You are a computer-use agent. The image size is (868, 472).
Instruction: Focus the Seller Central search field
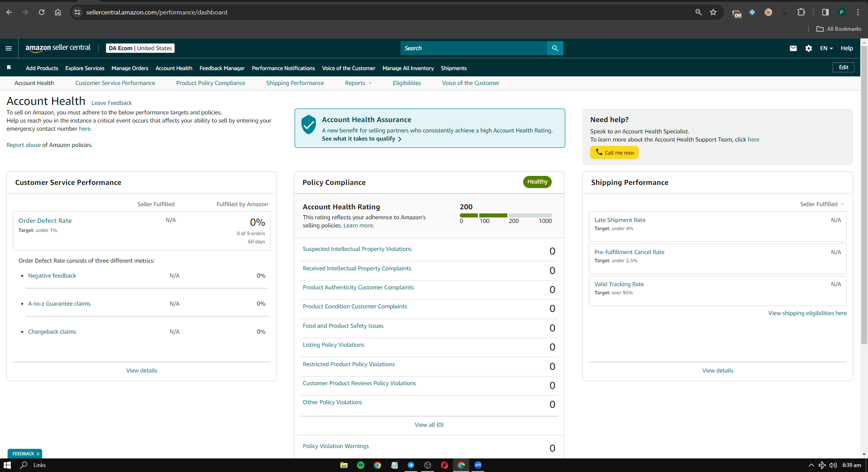[x=473, y=48]
